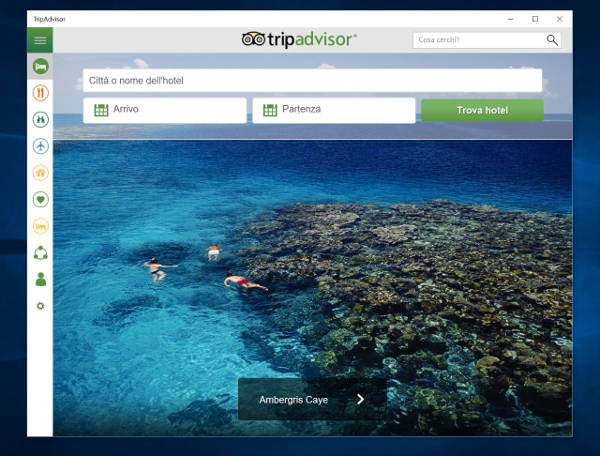The width and height of the screenshot is (600, 456).
Task: Open the user profile icon
Action: click(40, 280)
